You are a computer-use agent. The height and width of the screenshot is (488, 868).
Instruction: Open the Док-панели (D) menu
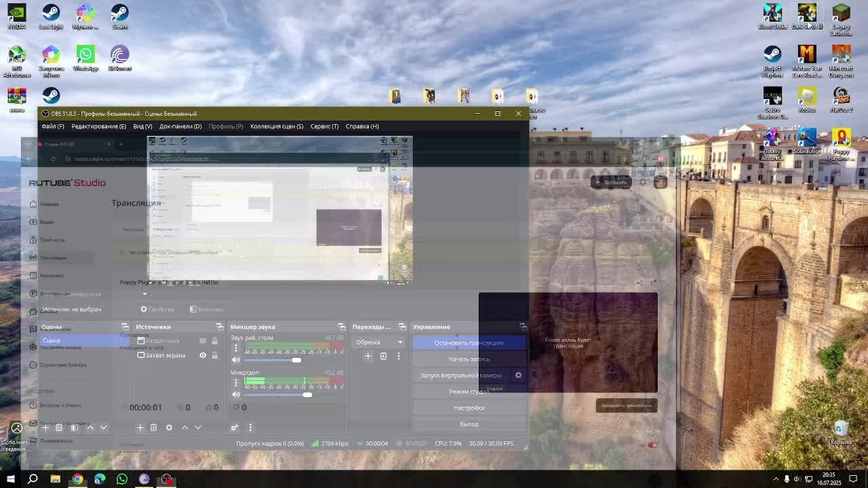180,126
